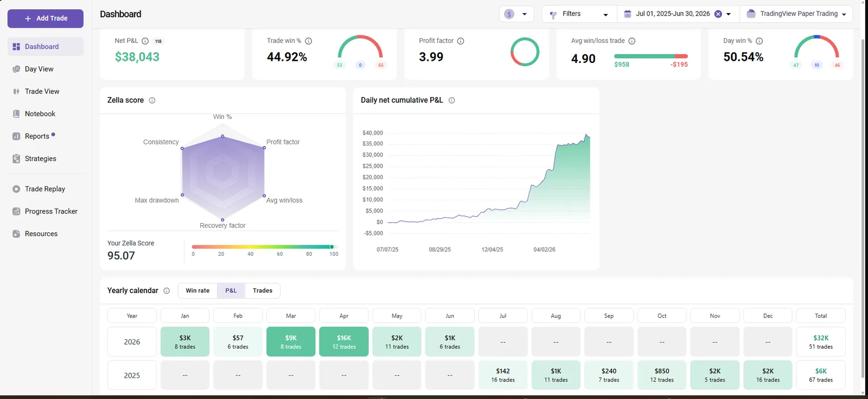Click the February 2026 $57 cell
The image size is (868, 399).
coord(238,342)
